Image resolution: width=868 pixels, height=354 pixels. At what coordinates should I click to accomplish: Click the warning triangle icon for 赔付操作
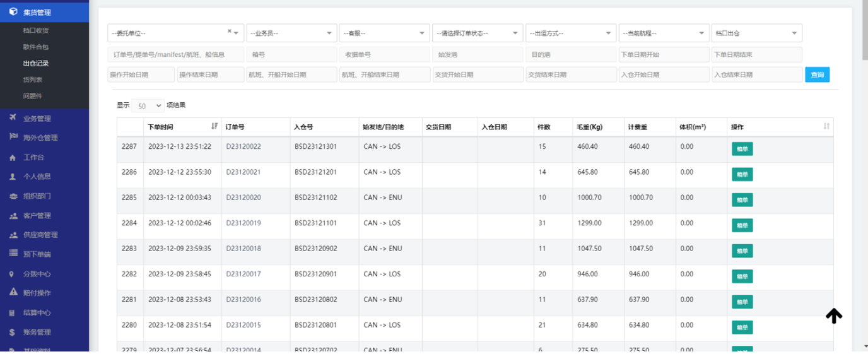coord(13,293)
